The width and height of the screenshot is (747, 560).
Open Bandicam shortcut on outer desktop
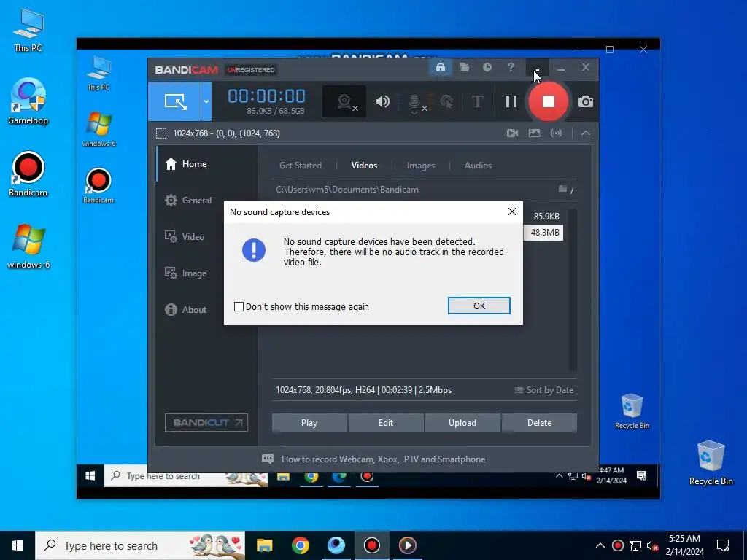click(x=28, y=174)
